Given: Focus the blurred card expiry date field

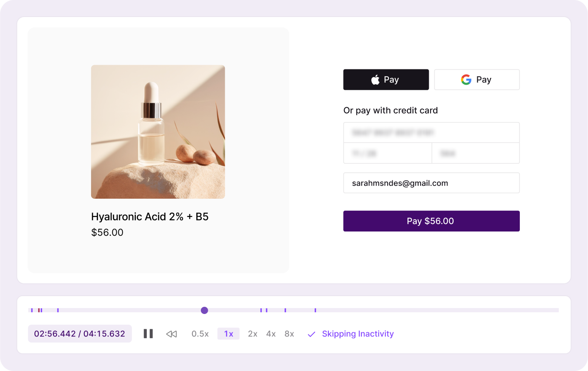Looking at the screenshot, I should (387, 153).
